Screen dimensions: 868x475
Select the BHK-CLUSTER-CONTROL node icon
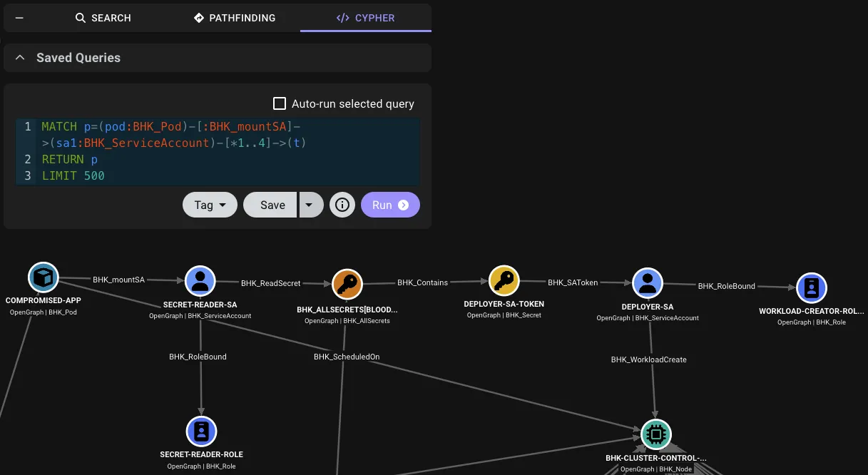[655, 434]
